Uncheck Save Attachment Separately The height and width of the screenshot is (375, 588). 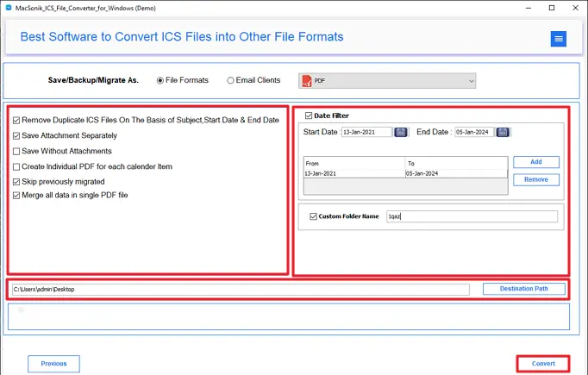pos(16,135)
